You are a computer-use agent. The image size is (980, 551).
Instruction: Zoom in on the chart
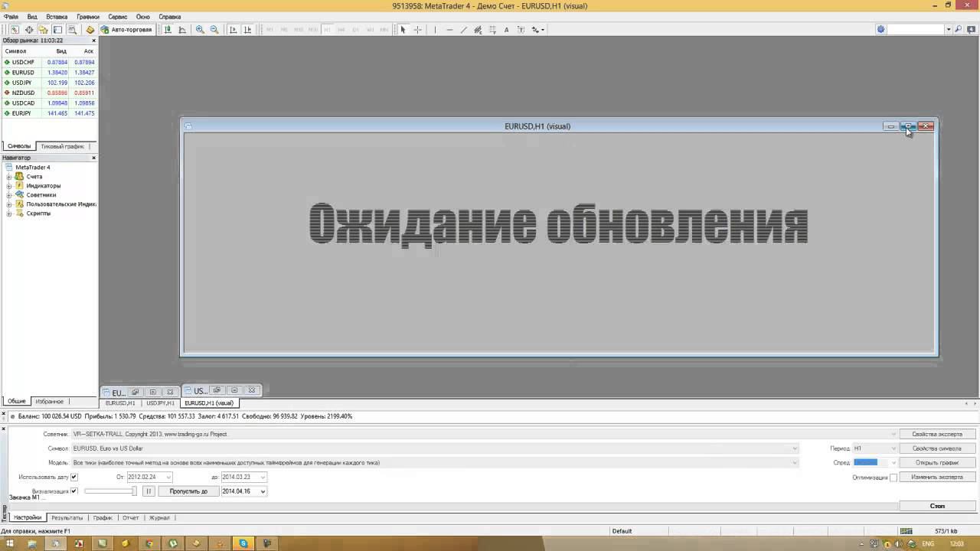pos(200,30)
